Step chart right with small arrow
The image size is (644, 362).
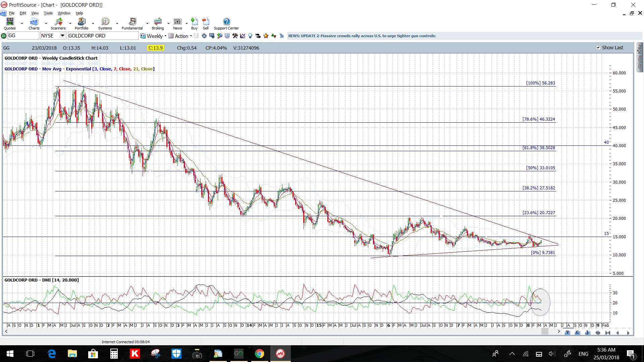628,333
